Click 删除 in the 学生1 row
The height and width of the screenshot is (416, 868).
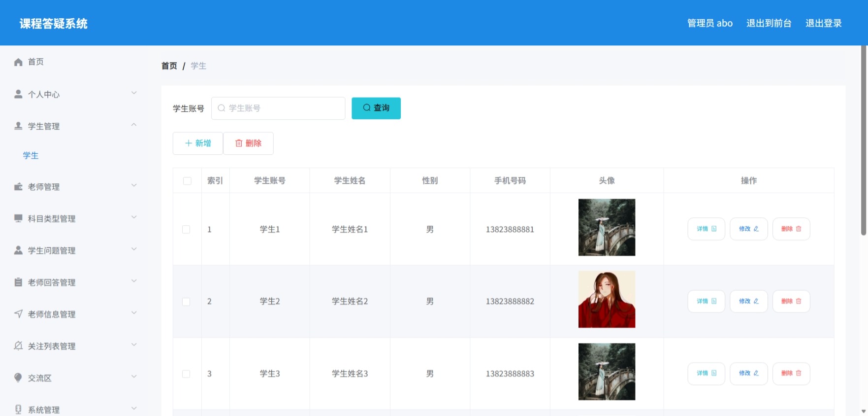(791, 229)
